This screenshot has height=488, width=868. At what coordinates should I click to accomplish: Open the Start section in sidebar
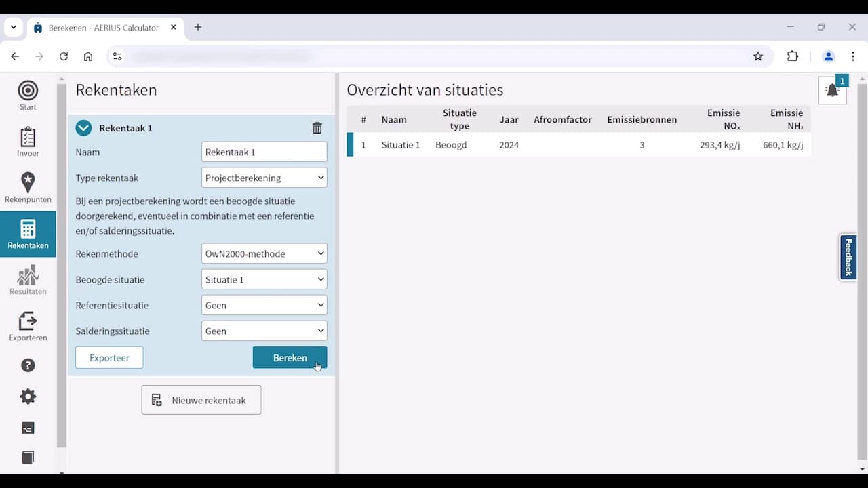[28, 96]
